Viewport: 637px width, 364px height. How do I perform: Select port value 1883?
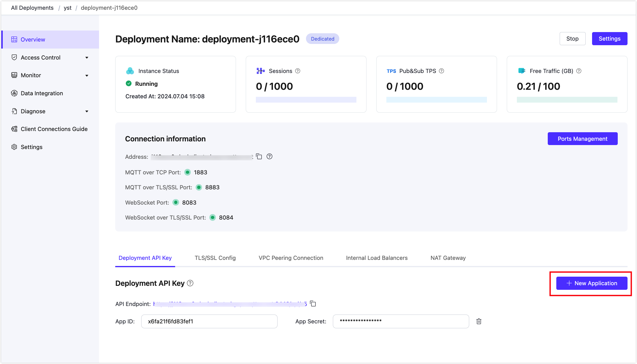[201, 172]
